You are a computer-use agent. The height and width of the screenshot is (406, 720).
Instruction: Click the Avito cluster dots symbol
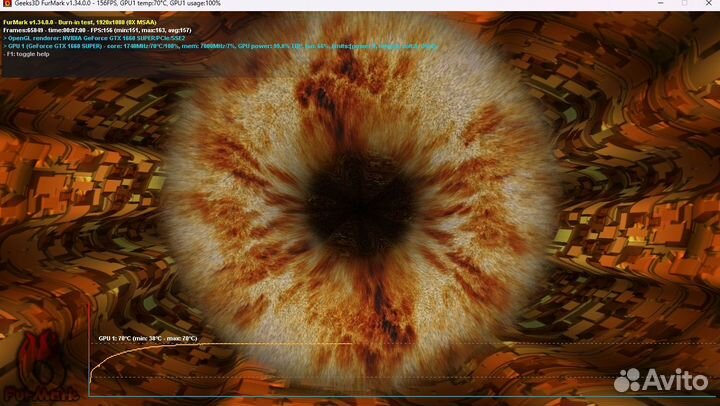pyautogui.click(x=627, y=380)
